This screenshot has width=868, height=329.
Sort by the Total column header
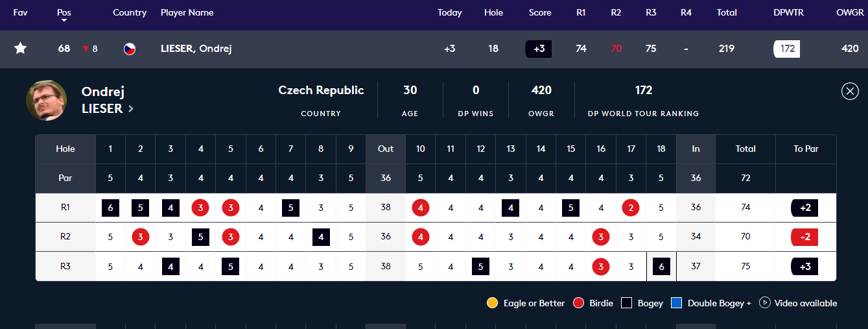[727, 12]
